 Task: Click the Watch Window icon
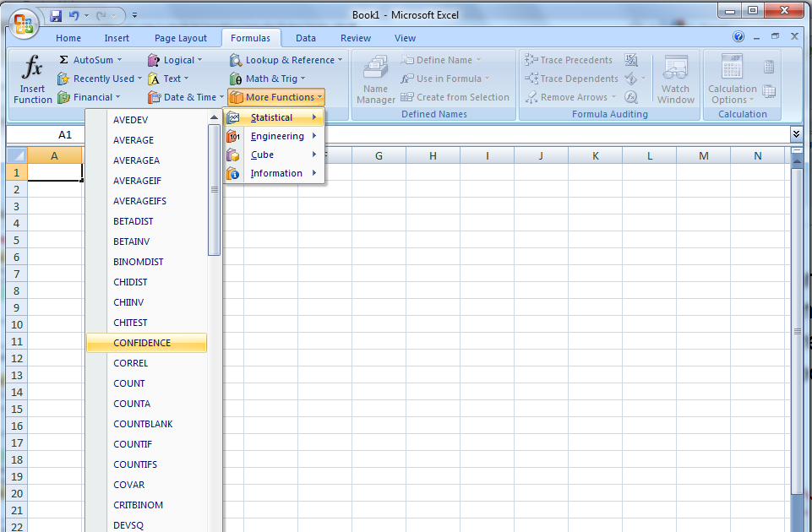675,76
